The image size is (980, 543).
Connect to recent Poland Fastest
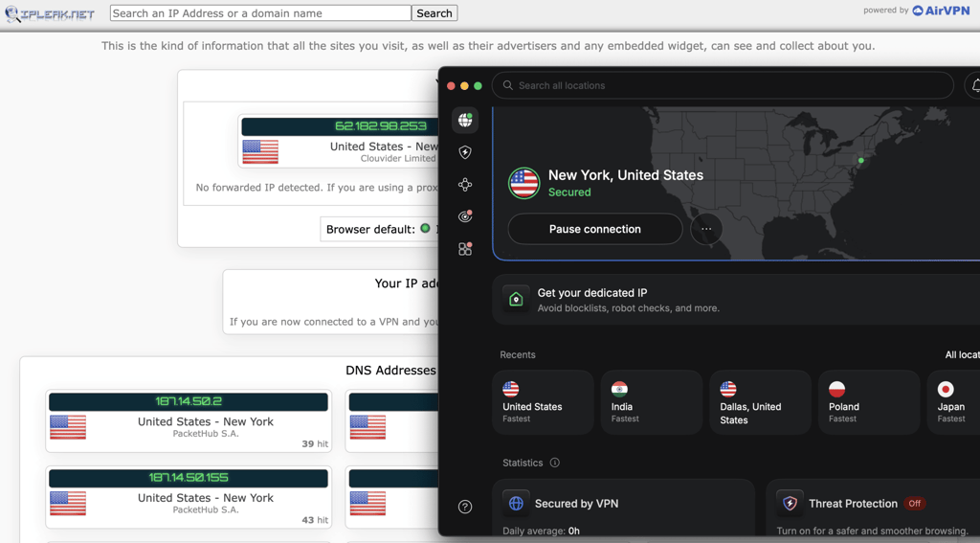pyautogui.click(x=869, y=402)
